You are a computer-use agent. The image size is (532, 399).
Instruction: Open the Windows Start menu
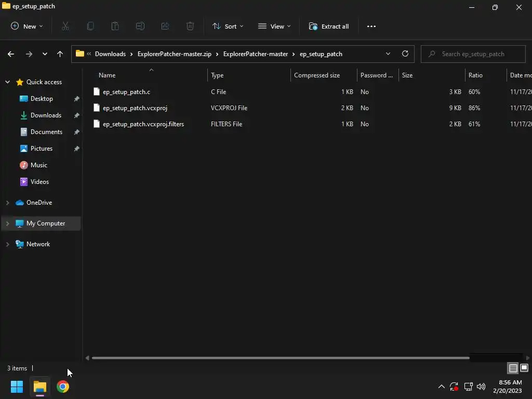(17, 387)
